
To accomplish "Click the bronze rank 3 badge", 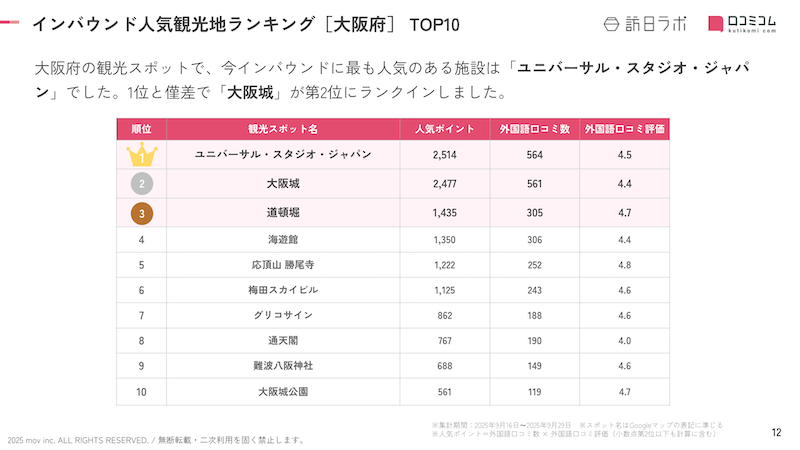I will 142,213.
